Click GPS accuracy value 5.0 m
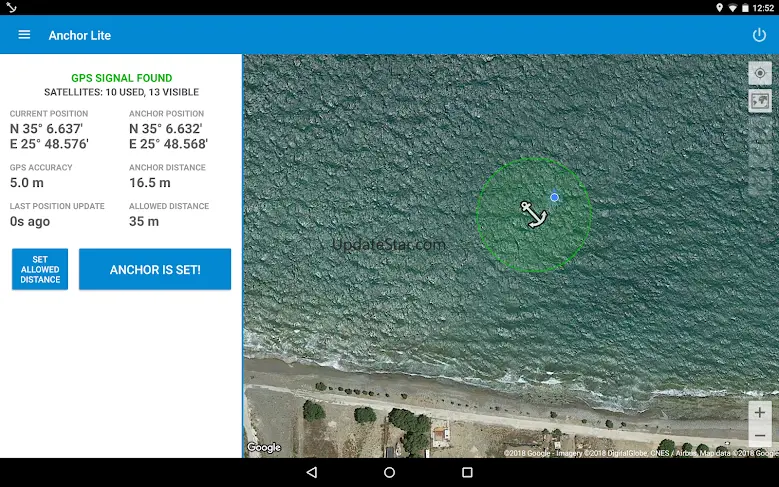Screen dimensions: 779x487 [x=27, y=183]
